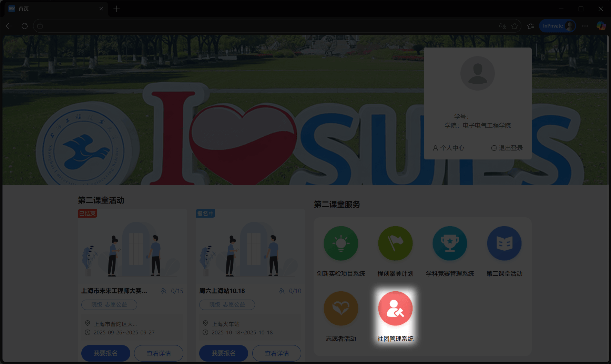Screen dimensions: 611x364
Task: Open the browser favorites list icon
Action: [531, 26]
